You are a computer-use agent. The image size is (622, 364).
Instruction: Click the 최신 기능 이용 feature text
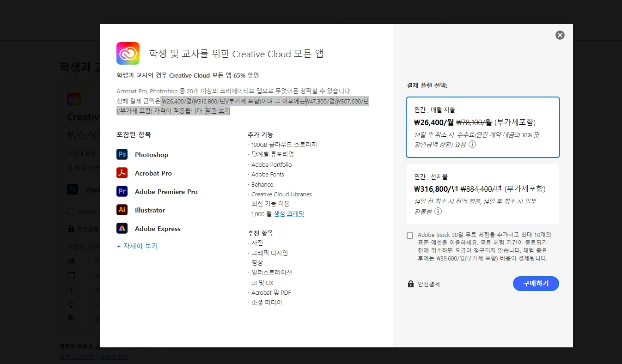270,204
